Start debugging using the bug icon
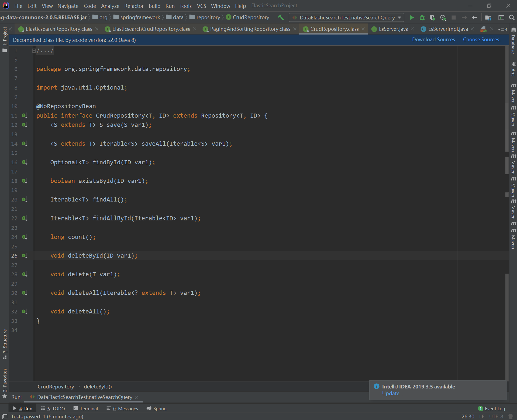 point(422,17)
